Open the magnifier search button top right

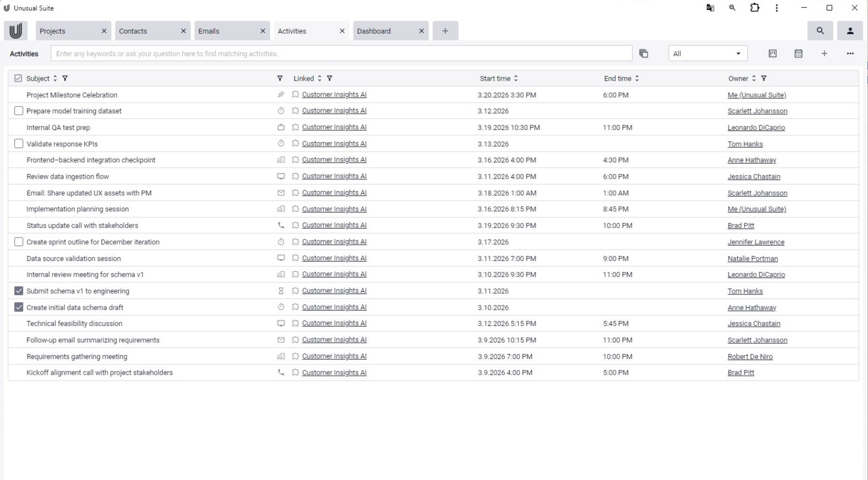820,31
